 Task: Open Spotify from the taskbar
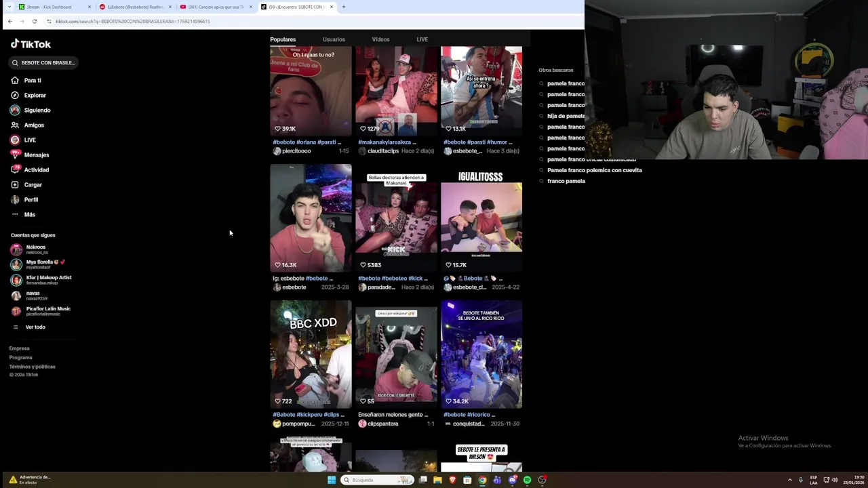coord(527,480)
